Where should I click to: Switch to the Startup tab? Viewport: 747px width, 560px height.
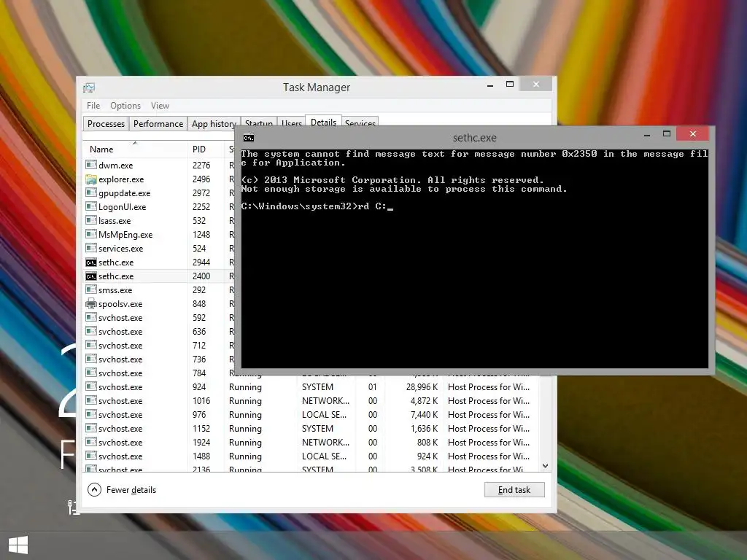coord(259,123)
